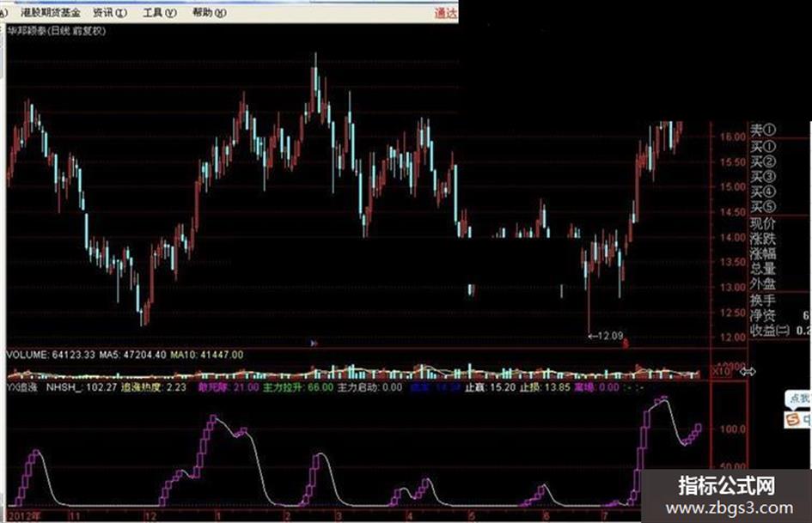The width and height of the screenshot is (812, 523).
Task: Click the 主力拉升: 66.00 value
Action: click(x=298, y=386)
